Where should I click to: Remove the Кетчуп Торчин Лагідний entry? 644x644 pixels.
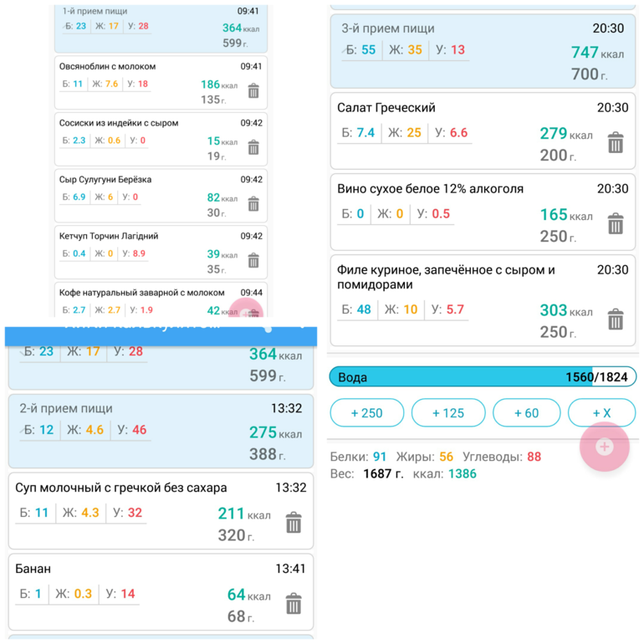coord(253,261)
